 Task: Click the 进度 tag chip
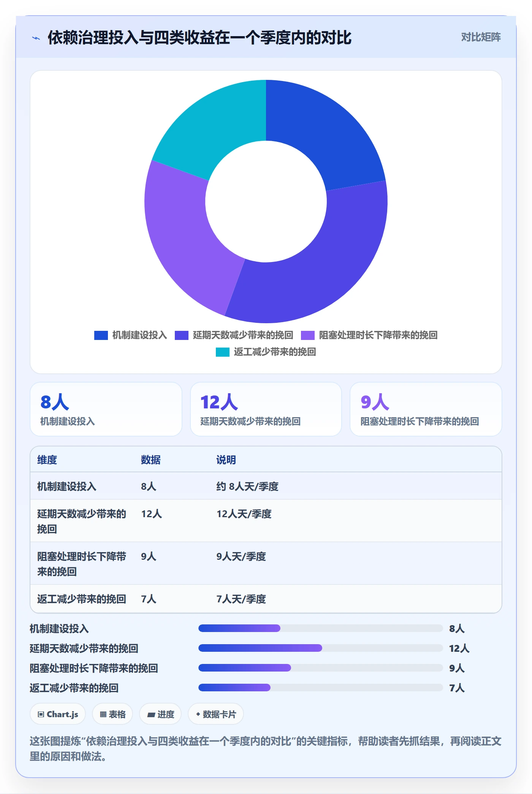[160, 714]
